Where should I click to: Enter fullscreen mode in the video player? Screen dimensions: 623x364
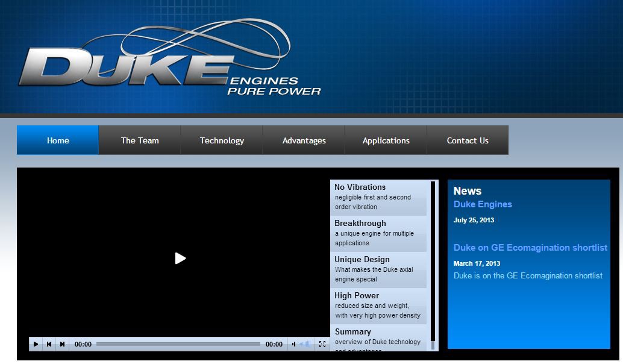tap(322, 344)
